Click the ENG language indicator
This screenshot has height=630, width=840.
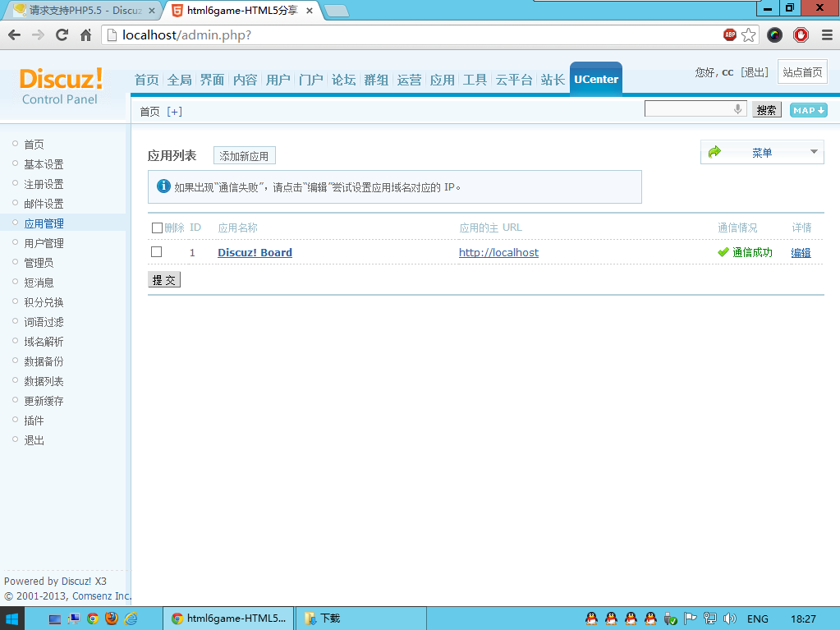(758, 619)
